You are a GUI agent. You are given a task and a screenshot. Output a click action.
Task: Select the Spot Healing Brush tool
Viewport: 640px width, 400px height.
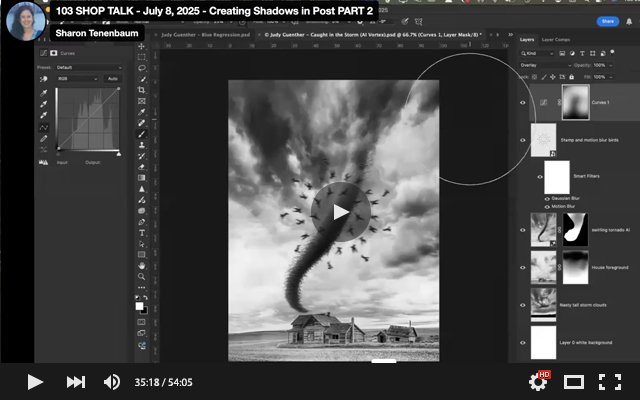[x=142, y=123]
